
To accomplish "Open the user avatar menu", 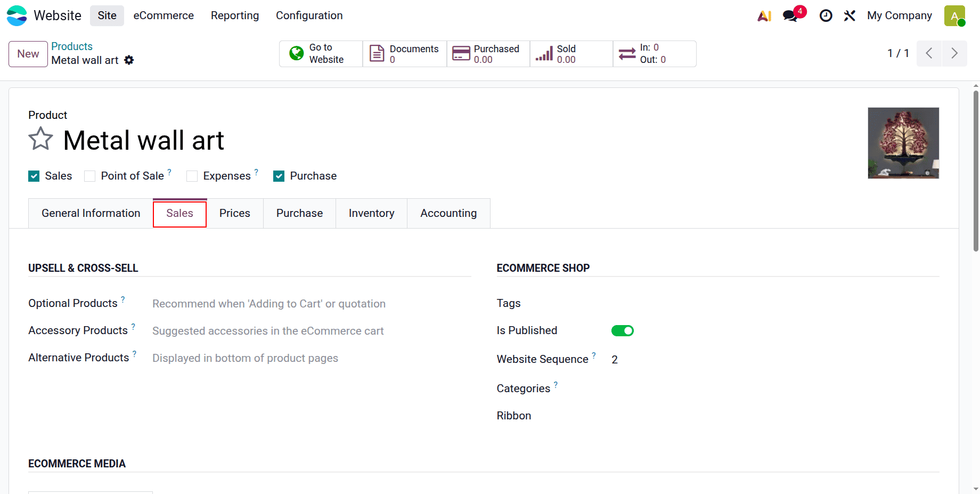I will [954, 16].
